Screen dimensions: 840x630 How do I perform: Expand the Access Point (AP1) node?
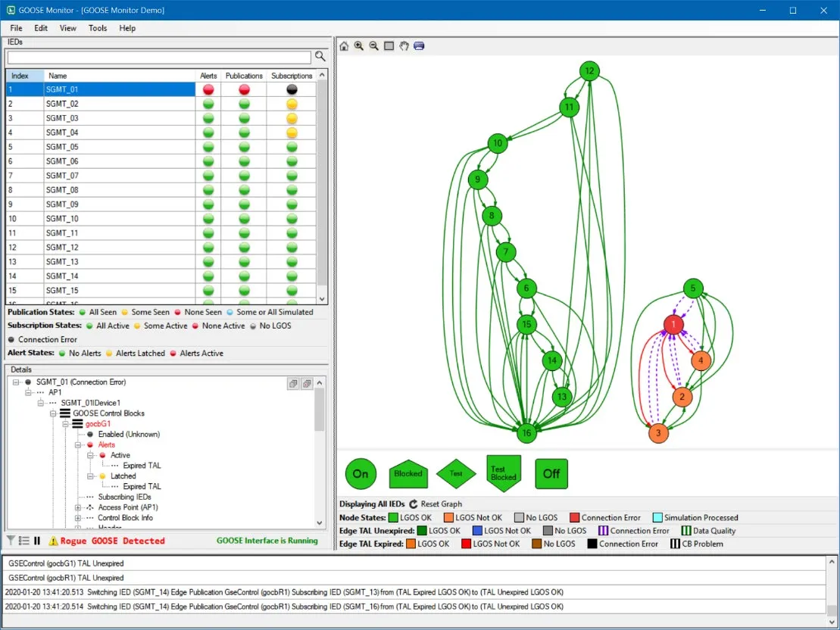(x=78, y=507)
